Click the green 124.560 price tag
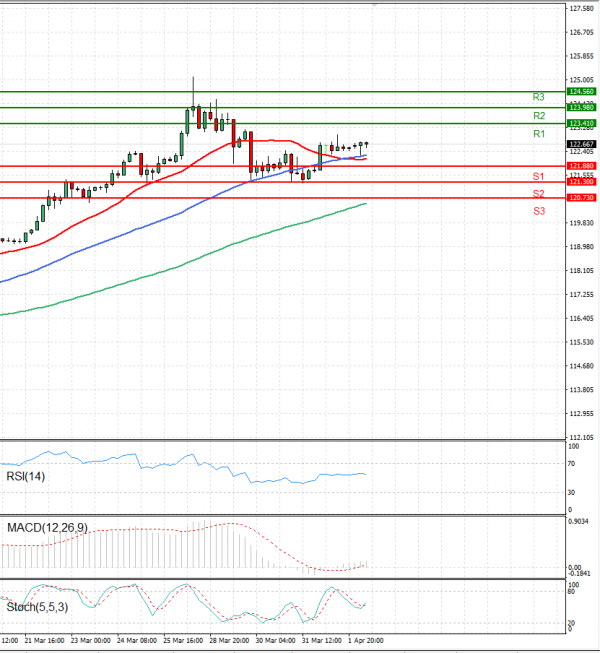 [x=581, y=91]
